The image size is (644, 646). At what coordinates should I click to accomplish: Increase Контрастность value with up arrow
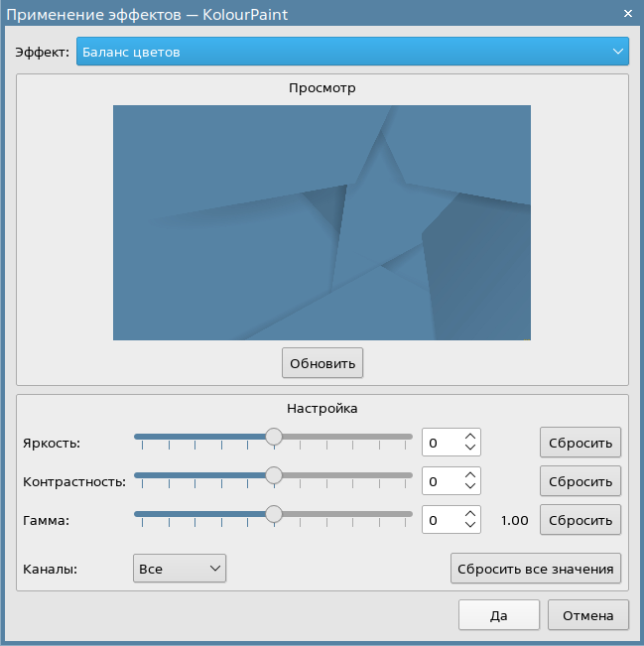tap(470, 474)
